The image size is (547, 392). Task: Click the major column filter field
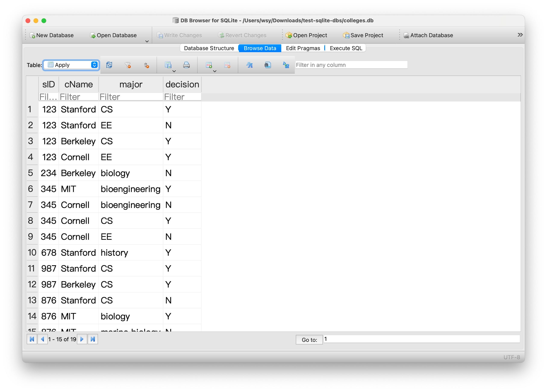coord(131,97)
